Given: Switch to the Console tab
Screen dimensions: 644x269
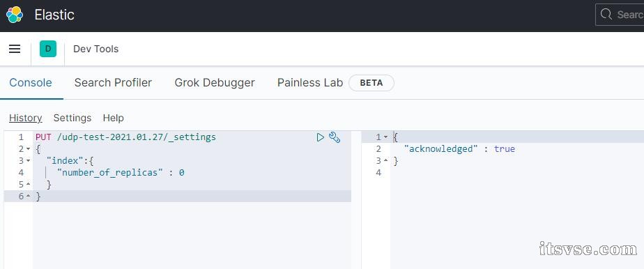Looking at the screenshot, I should [31, 82].
